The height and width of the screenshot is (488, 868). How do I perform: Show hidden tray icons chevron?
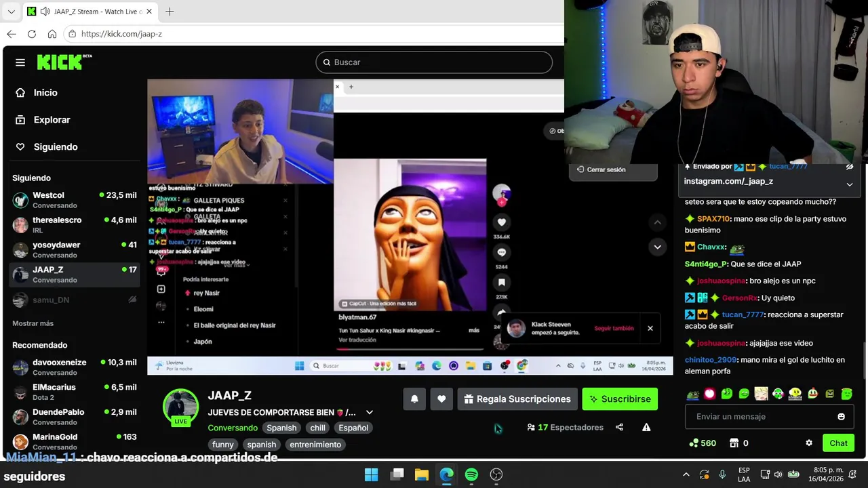pyautogui.click(x=686, y=474)
